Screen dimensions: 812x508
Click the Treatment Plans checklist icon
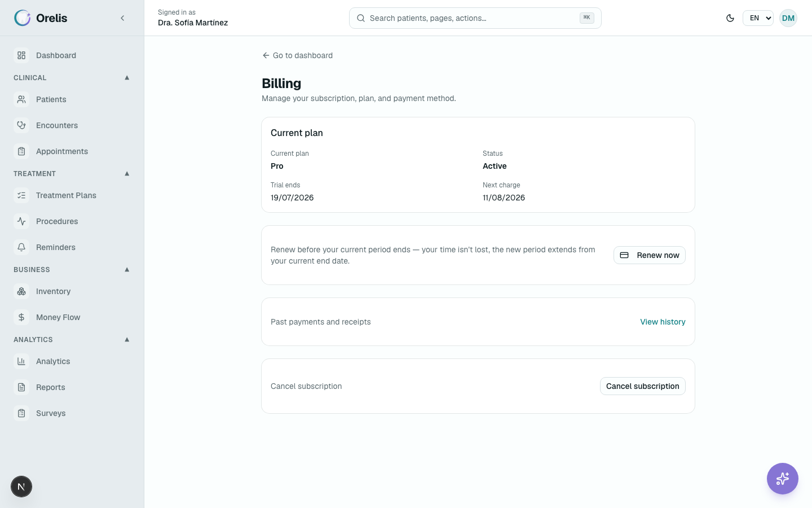tap(21, 195)
